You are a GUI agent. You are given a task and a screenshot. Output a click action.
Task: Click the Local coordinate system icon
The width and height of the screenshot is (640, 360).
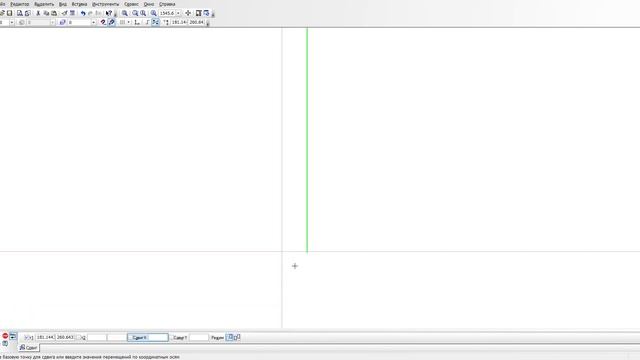point(137,22)
